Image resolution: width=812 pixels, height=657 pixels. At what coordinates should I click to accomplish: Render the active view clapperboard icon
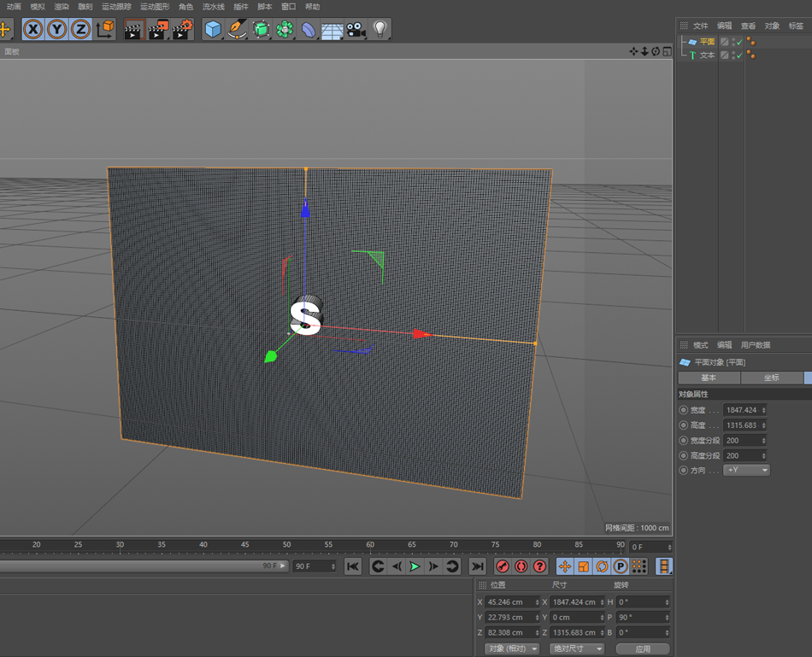134,30
